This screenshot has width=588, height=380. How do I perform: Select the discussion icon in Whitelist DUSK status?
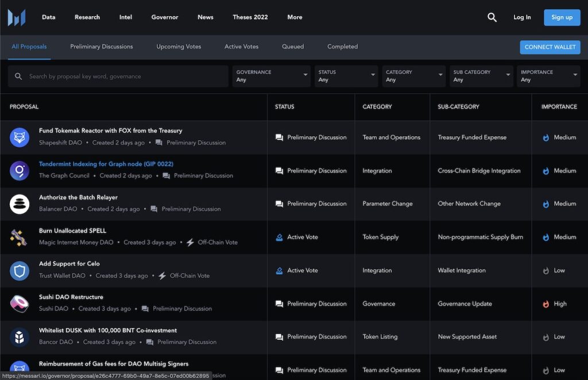pos(280,337)
